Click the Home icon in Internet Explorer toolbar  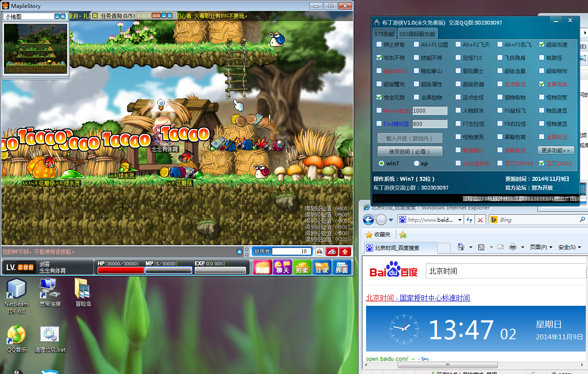coord(461,247)
